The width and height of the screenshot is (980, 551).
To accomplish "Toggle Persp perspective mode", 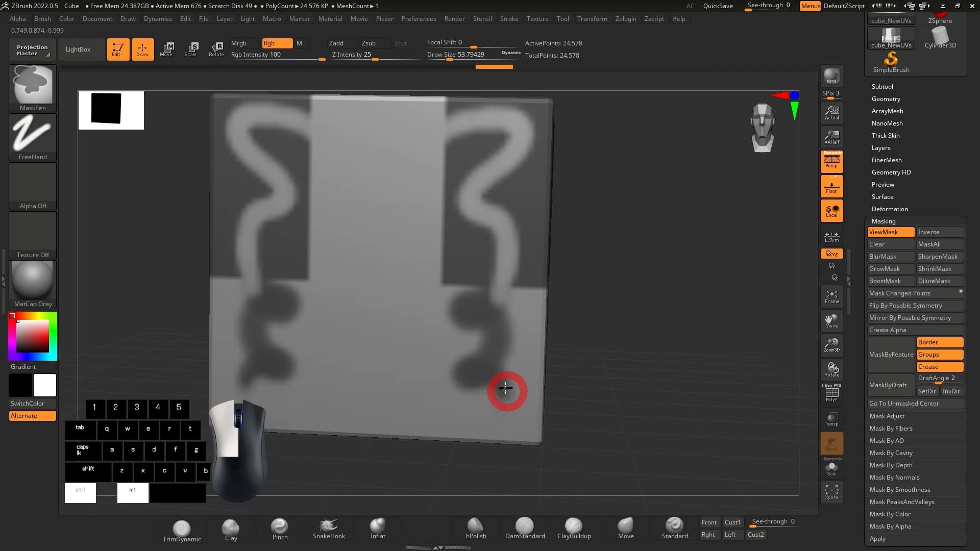I will click(x=831, y=161).
